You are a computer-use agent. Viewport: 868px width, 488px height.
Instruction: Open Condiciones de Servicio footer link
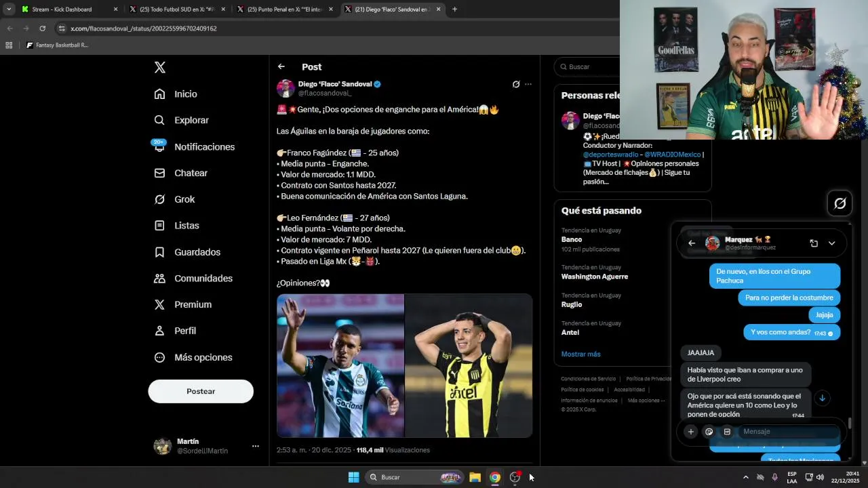click(588, 379)
